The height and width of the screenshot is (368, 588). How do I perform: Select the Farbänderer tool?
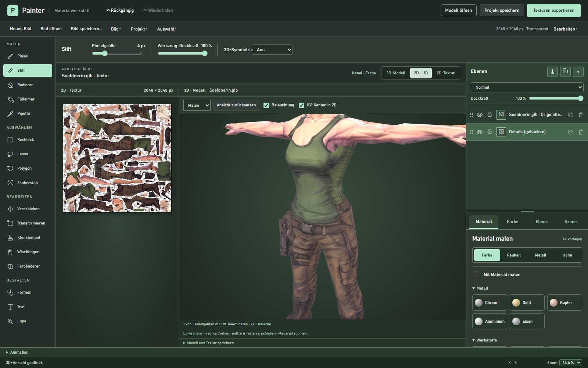tap(28, 266)
